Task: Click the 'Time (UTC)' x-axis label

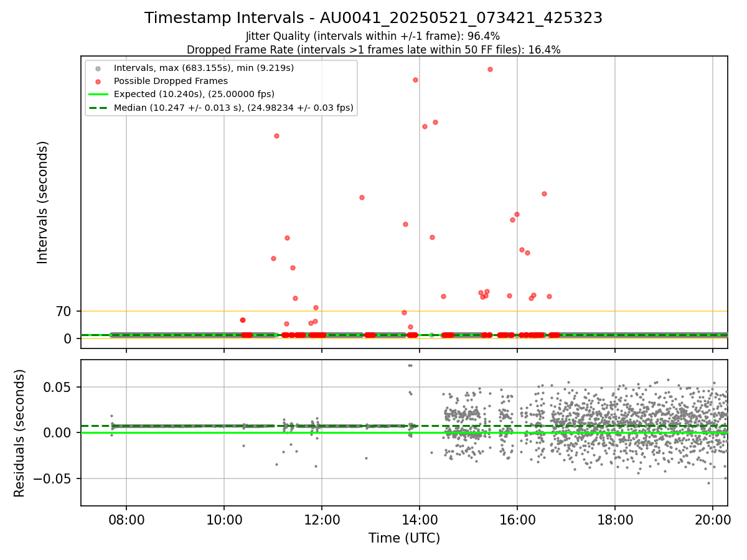Action: 404,538
